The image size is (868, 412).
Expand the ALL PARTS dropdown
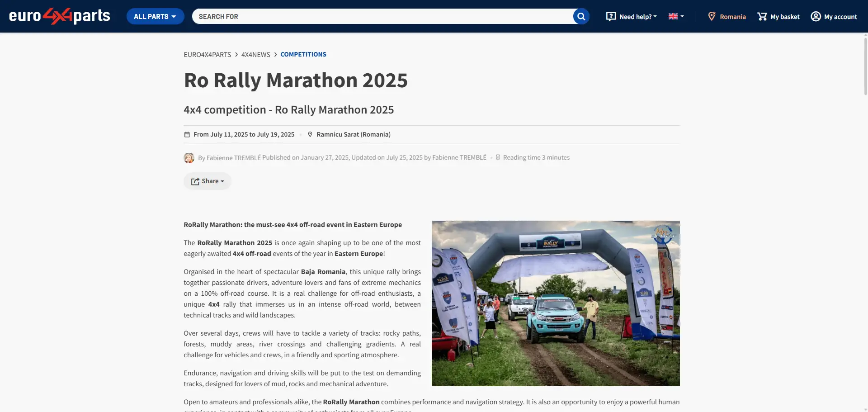(155, 16)
